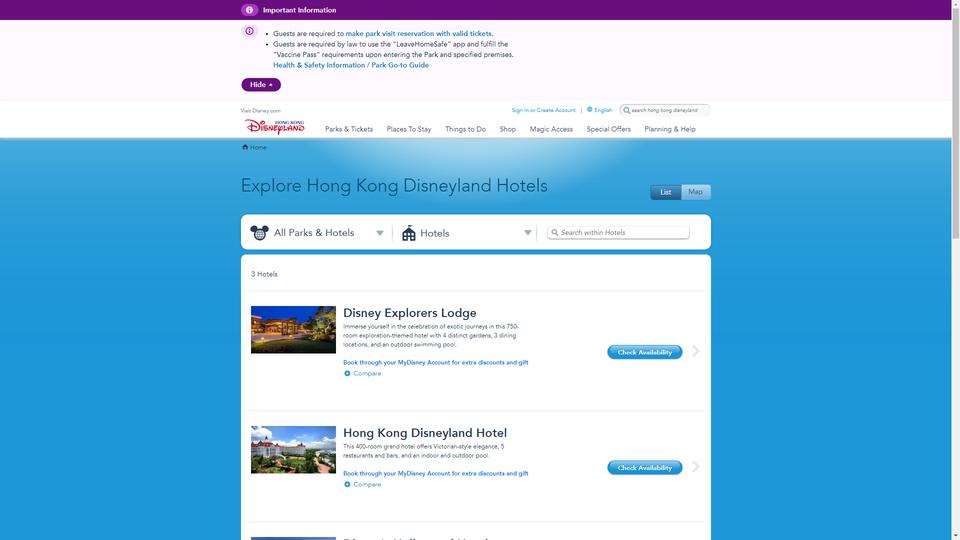Viewport: 960px width, 540px height.
Task: Open the MyDisney Account offer under Disney Explorers Lodge
Action: (435, 362)
